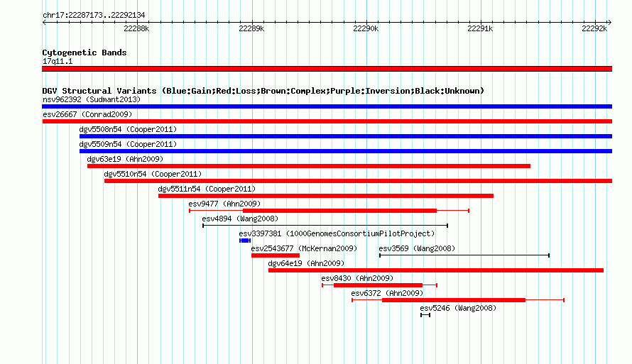Open the esv3569 (Wang2008) label
Screen dimensions: 632x364
(x=417, y=248)
